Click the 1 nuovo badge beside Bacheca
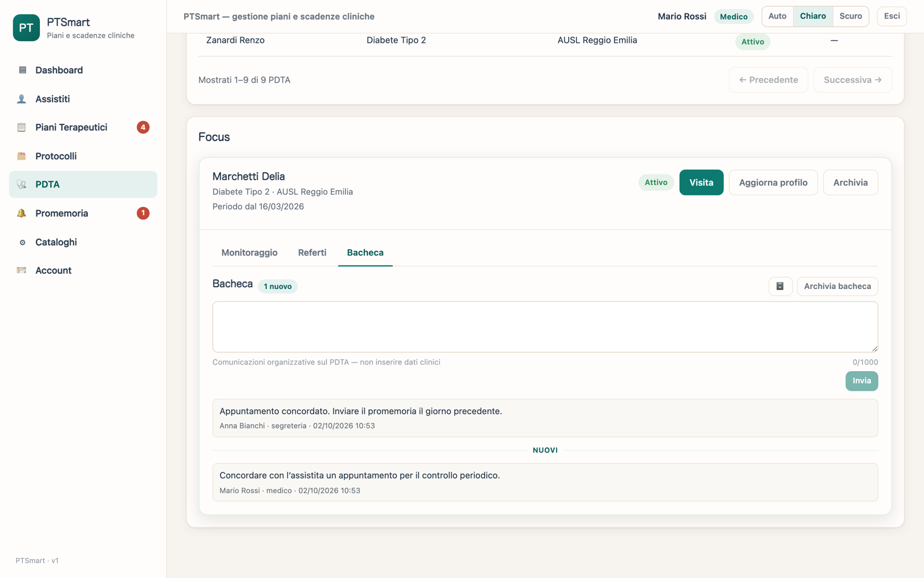The width and height of the screenshot is (924, 578). pos(278,286)
